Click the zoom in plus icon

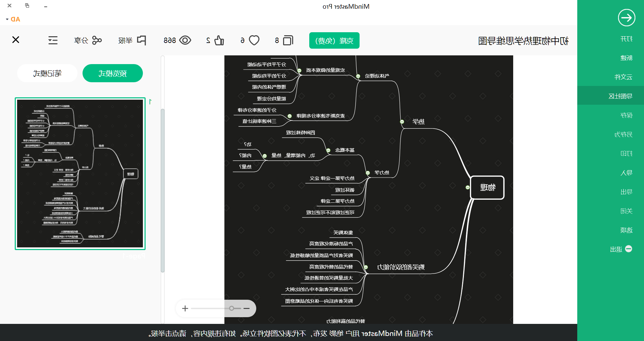[185, 308]
